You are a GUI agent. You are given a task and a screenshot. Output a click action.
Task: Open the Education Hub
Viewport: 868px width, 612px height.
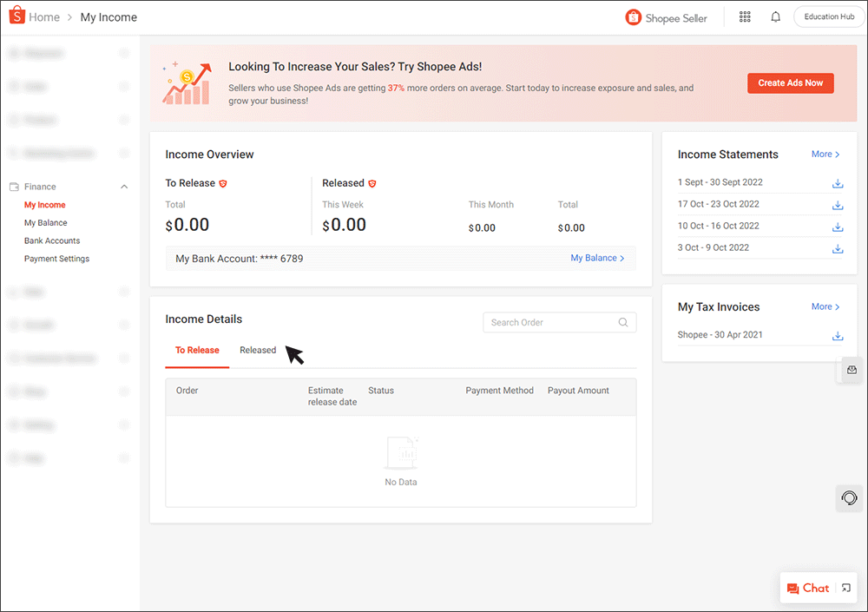click(x=828, y=16)
